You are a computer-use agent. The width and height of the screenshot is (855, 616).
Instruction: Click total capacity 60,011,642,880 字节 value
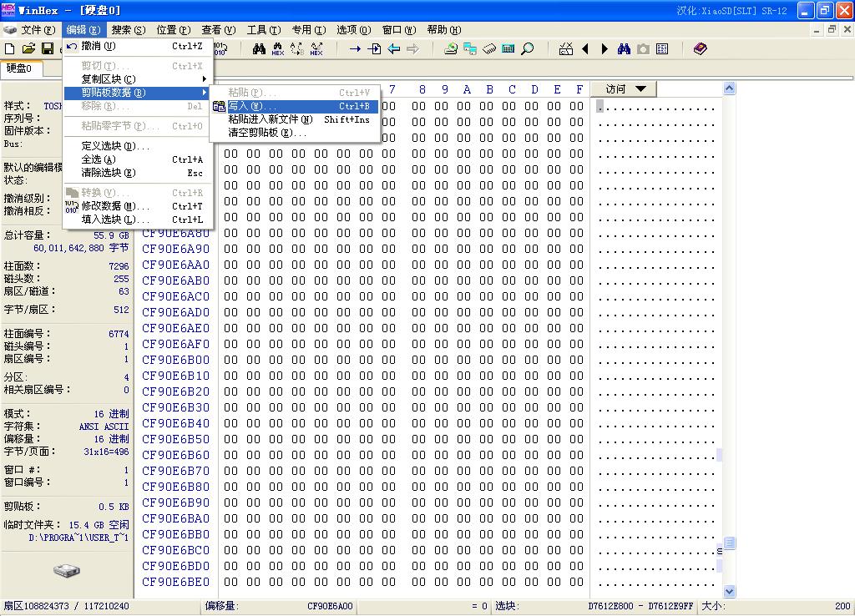(81, 248)
